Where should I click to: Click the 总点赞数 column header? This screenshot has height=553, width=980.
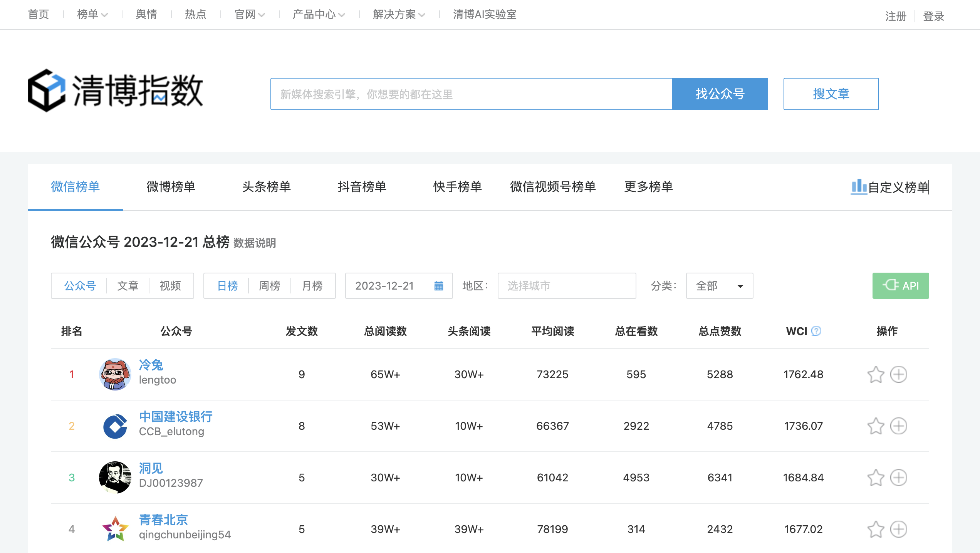click(720, 331)
